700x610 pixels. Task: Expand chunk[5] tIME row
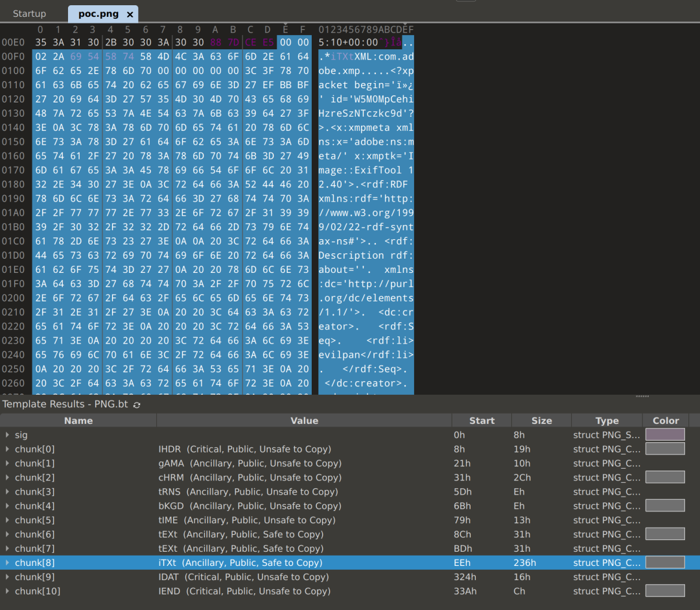coord(7,521)
